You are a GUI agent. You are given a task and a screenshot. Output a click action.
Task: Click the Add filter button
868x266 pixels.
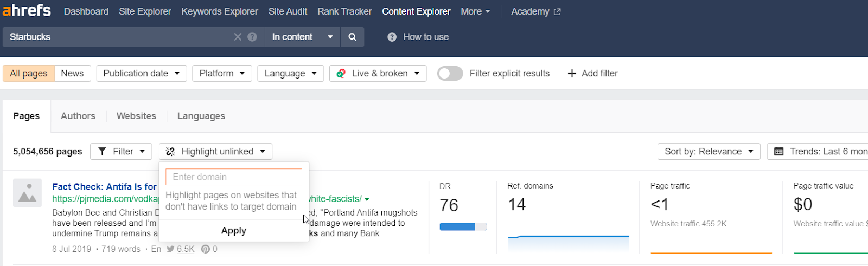pyautogui.click(x=592, y=73)
